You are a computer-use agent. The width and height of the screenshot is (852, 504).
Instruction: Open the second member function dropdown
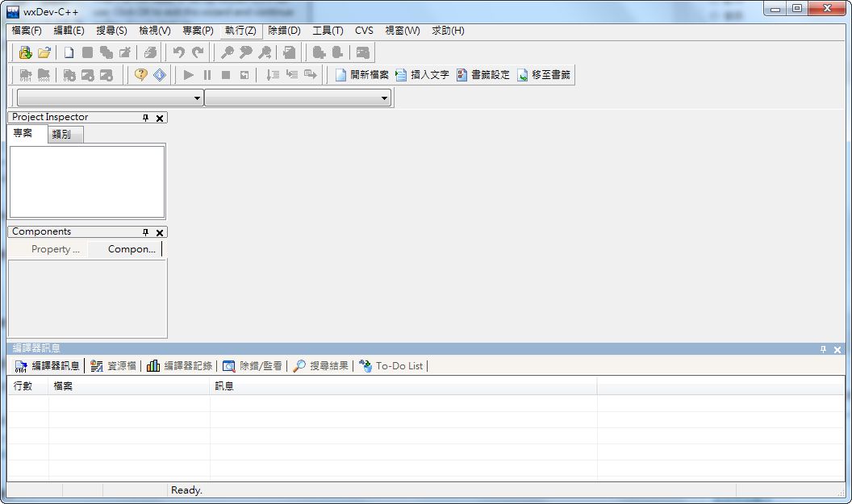(385, 98)
